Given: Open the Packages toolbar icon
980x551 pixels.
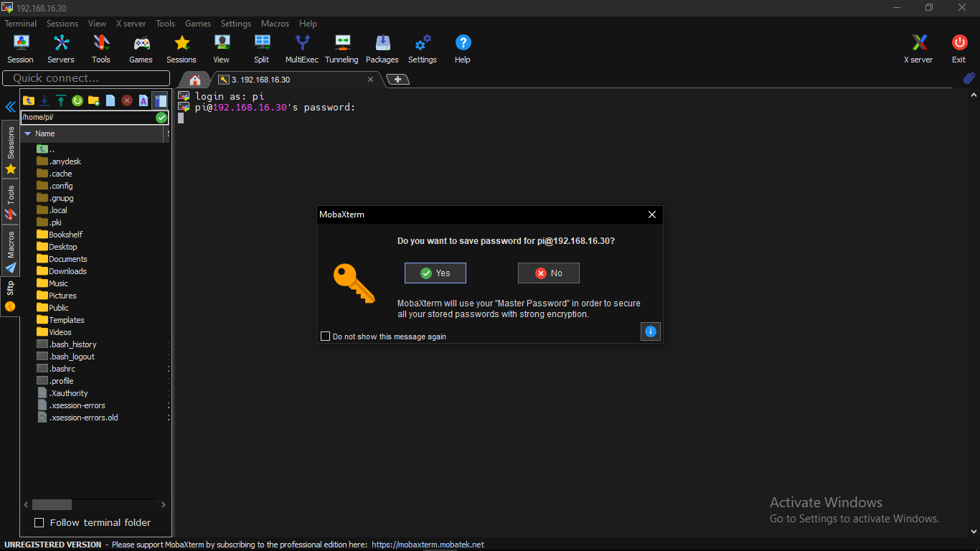Looking at the screenshot, I should click(382, 49).
